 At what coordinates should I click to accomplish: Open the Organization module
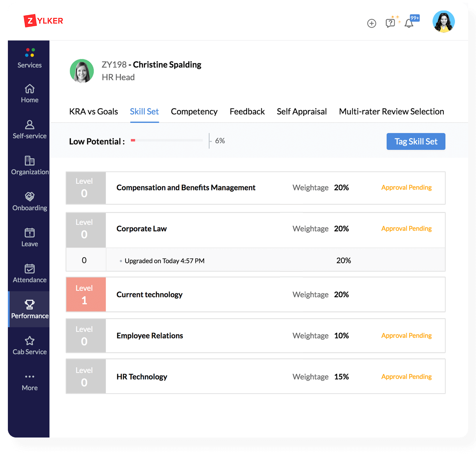point(30,165)
